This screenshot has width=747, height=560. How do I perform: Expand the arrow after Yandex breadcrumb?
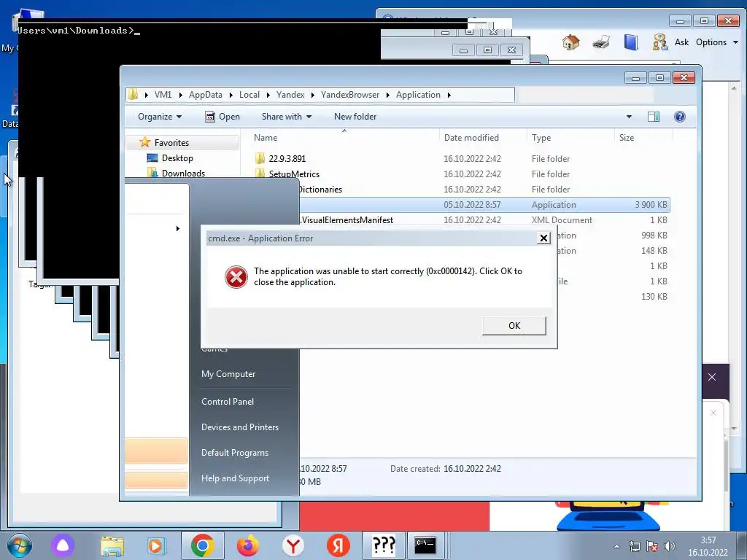point(312,95)
